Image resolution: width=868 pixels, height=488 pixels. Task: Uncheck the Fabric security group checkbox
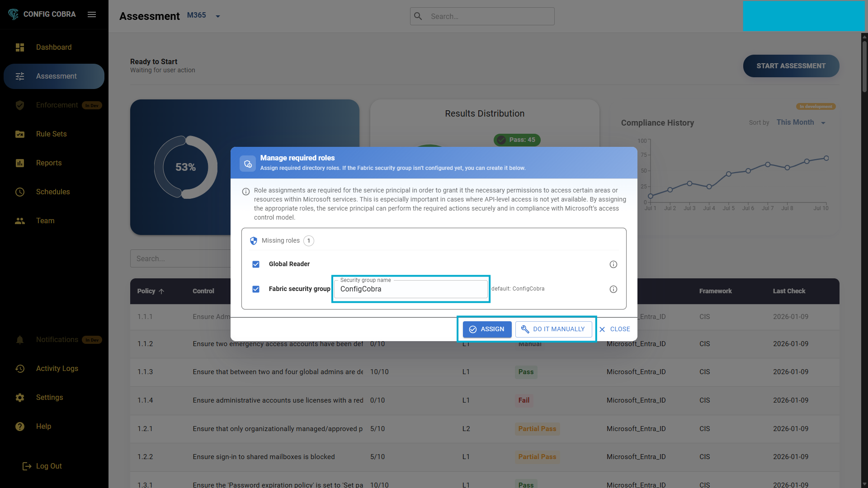[256, 289]
